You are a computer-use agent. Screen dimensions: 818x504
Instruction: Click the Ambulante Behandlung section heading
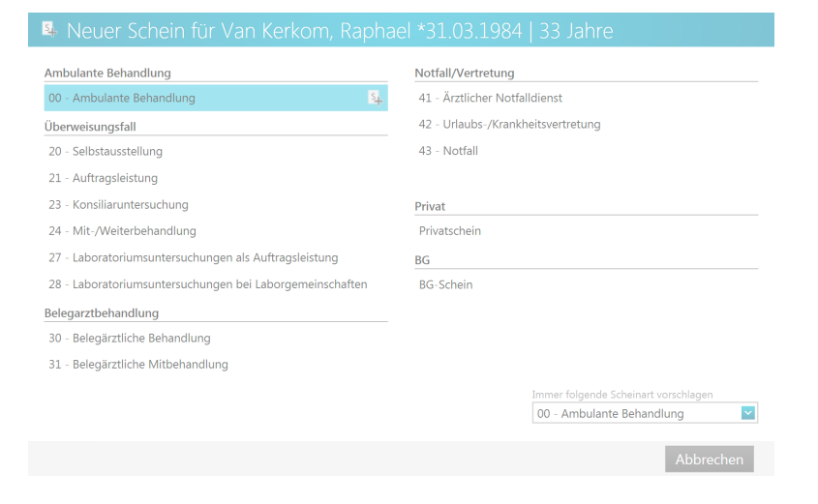107,73
